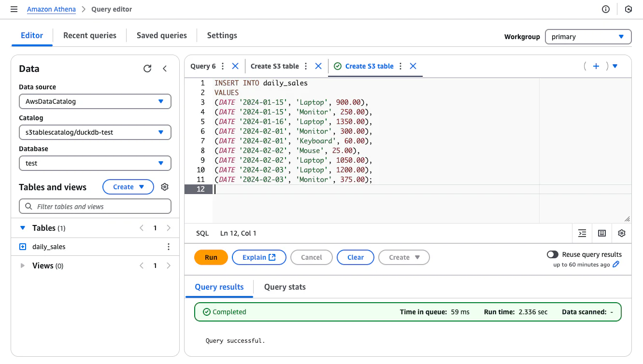This screenshot has width=643, height=364.
Task: Expand the daily_sales table plus icon
Action: 23,247
